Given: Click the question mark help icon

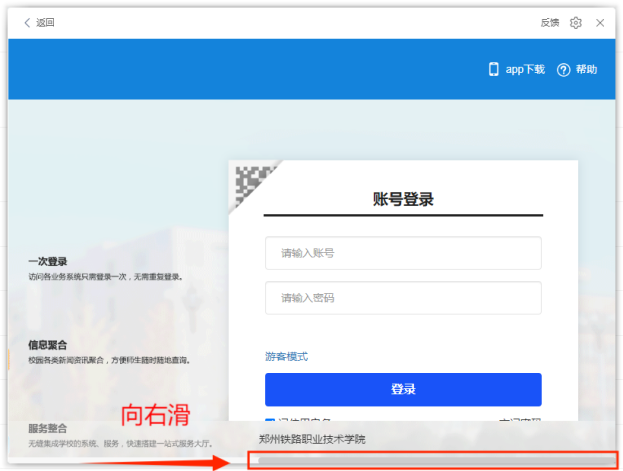Looking at the screenshot, I should pyautogui.click(x=563, y=69).
